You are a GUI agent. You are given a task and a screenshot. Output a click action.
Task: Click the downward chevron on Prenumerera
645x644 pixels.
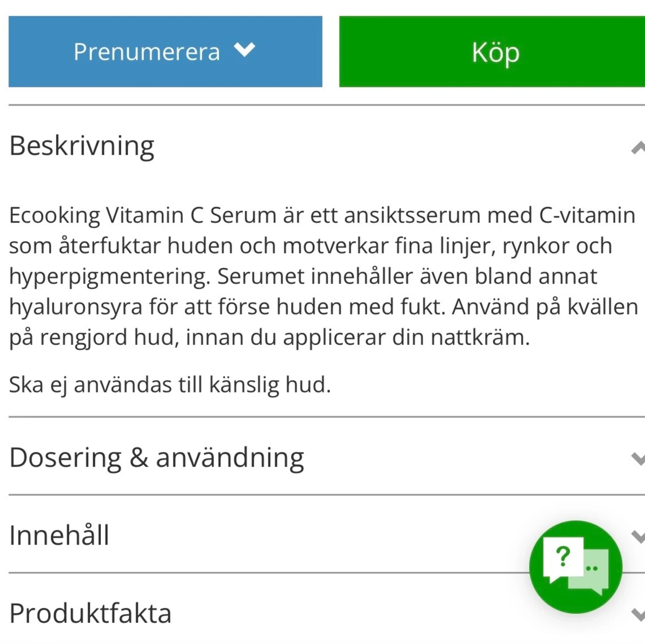coord(245,51)
